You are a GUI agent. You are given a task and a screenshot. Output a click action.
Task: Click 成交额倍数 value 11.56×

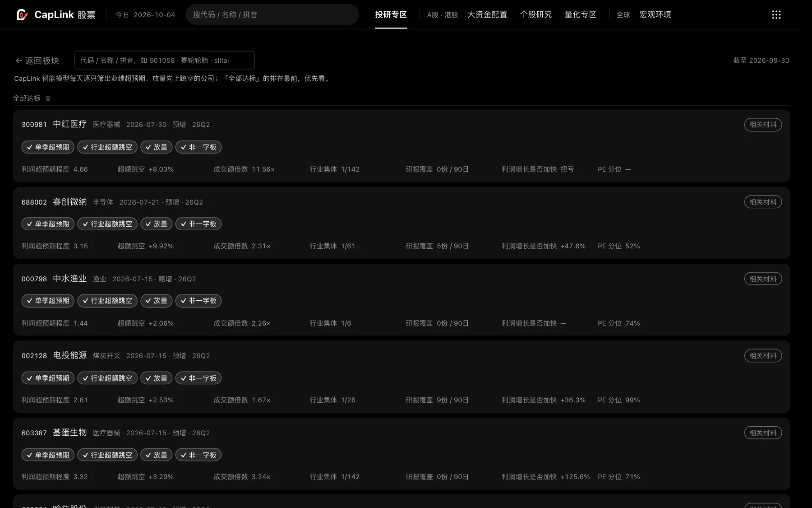click(263, 169)
